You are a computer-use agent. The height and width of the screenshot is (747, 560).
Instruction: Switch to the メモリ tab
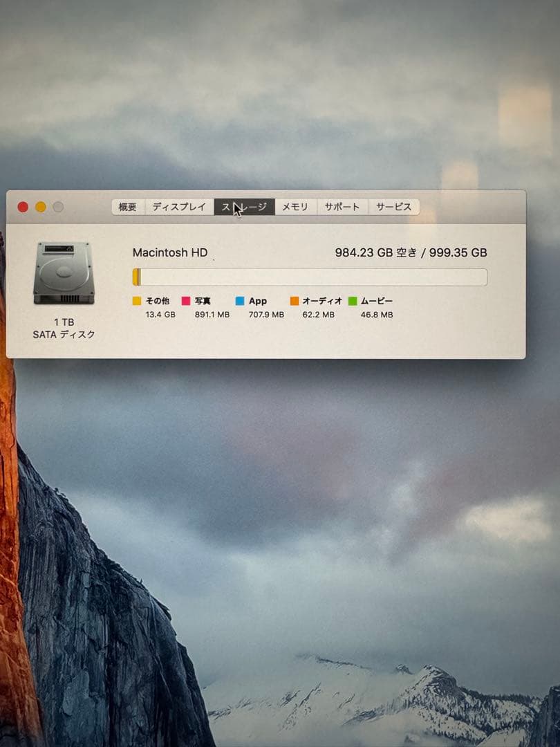pos(296,206)
